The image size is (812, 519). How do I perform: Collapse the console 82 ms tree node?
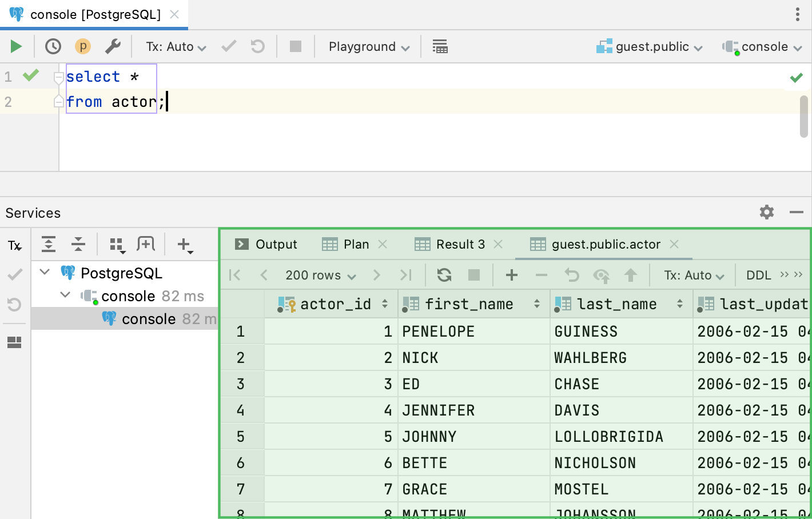[x=65, y=294]
